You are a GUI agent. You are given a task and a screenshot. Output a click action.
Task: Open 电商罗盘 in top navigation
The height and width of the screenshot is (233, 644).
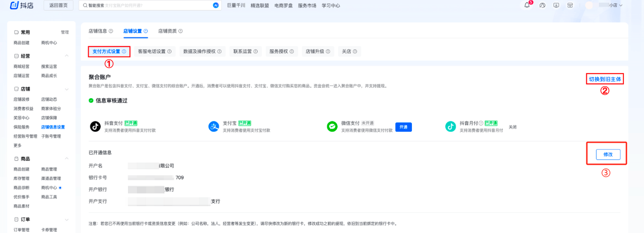(284, 5)
